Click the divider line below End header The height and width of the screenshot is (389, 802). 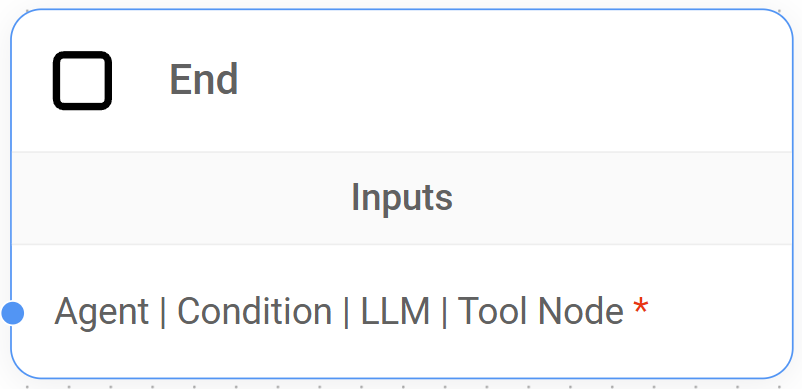[402, 152]
